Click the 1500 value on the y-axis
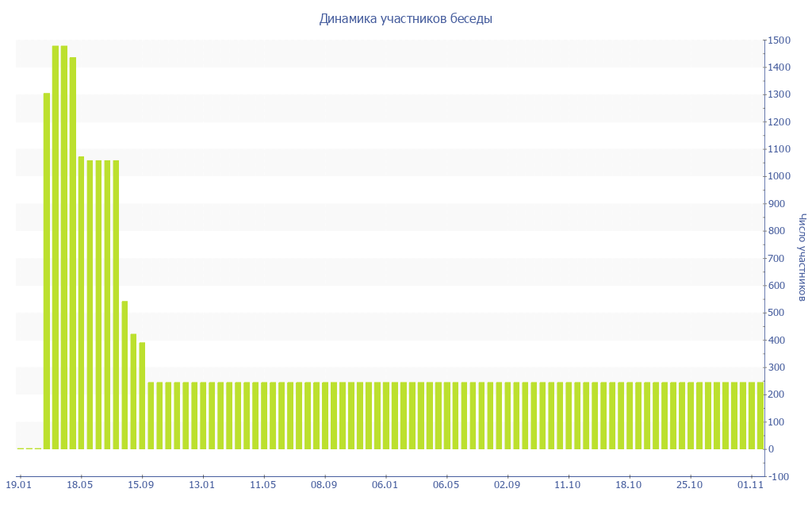812x508 pixels. tap(778, 40)
